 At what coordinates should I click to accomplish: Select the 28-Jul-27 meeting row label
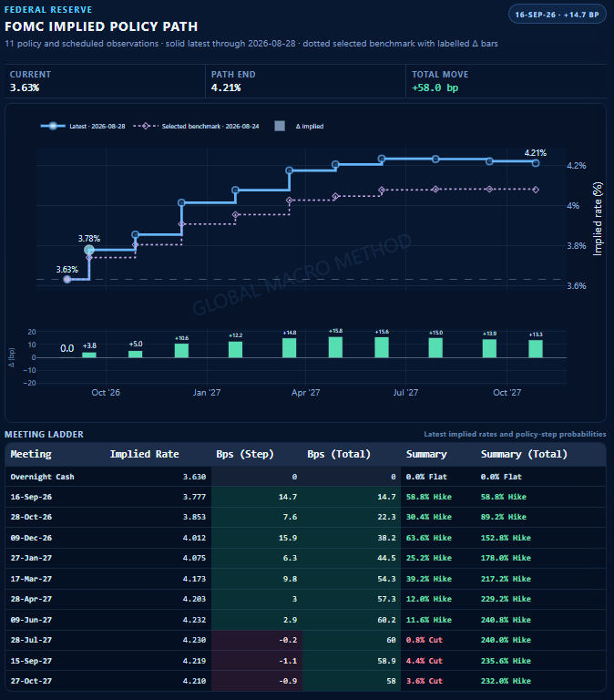pos(31,640)
